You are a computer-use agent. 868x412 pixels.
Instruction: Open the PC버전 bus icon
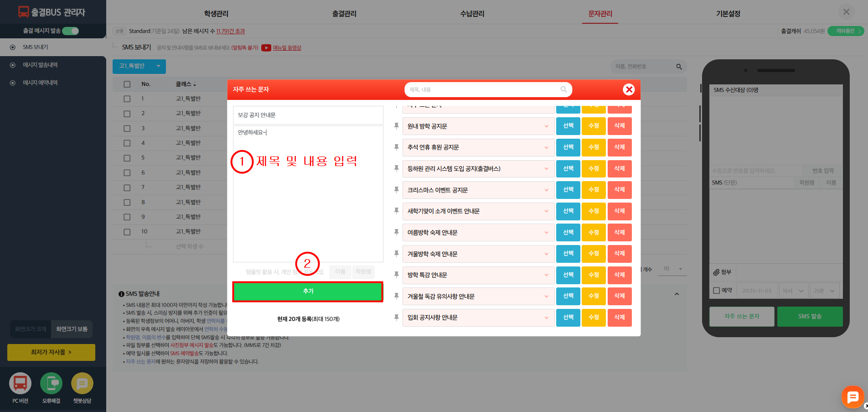tap(20, 384)
